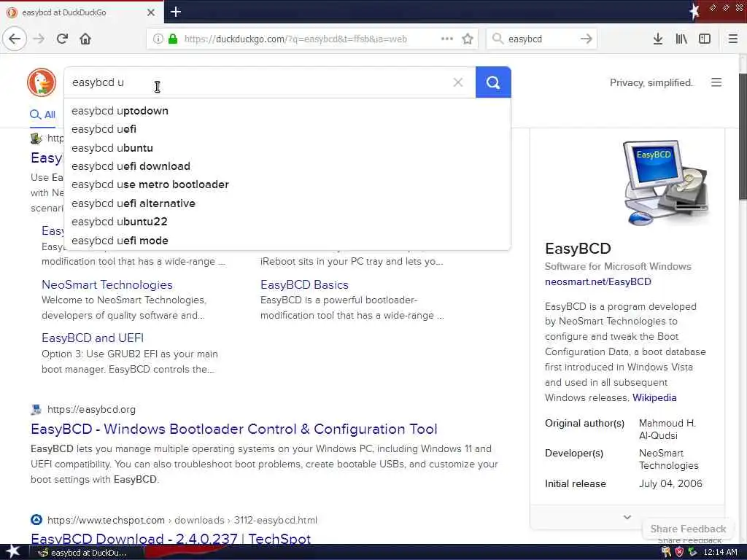Click the forward navigation arrow
This screenshot has width=747, height=560.
click(39, 39)
